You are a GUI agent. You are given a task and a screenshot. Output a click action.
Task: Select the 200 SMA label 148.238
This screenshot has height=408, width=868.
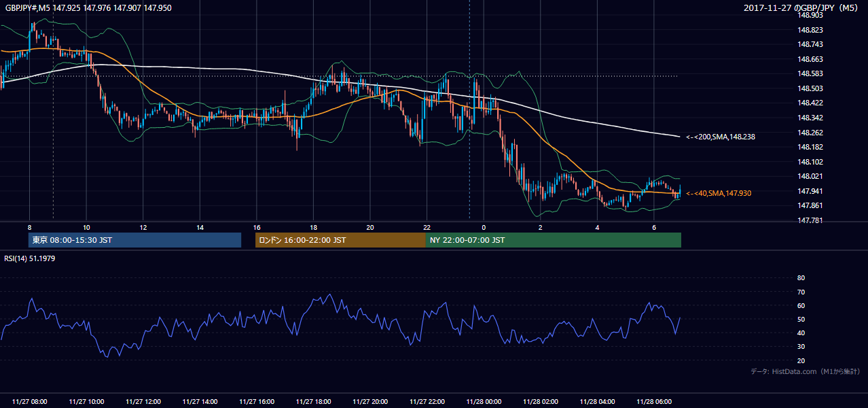(x=721, y=137)
